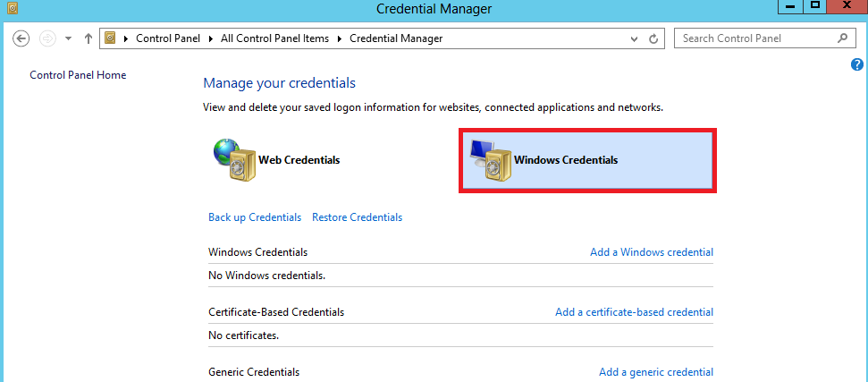
Task: Expand arrow after All Control Panel Items
Action: 339,38
